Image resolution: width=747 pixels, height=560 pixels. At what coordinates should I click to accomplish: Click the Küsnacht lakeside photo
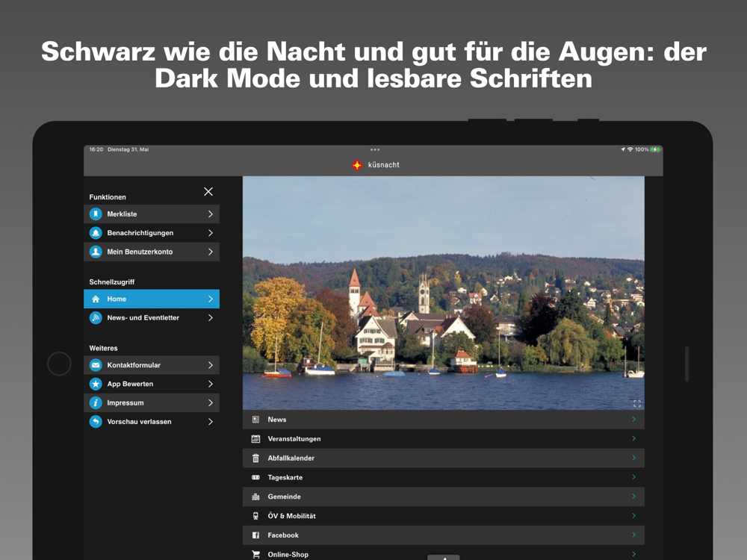[x=444, y=293]
